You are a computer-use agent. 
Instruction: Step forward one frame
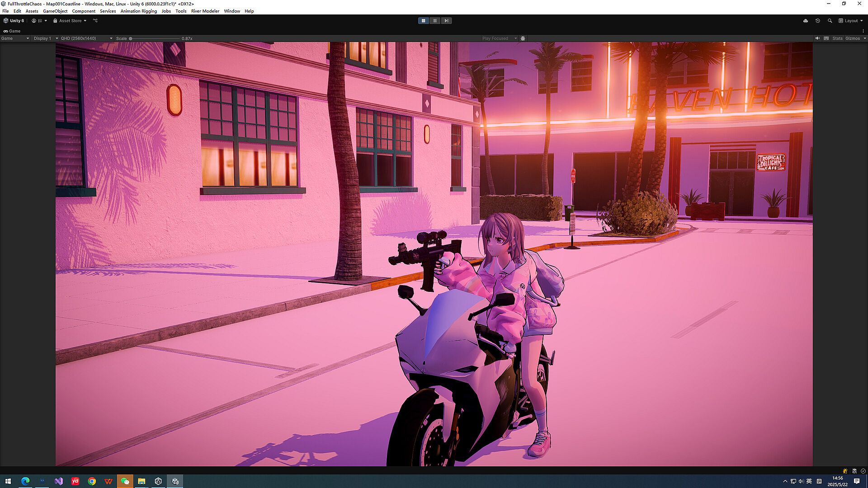coord(446,21)
